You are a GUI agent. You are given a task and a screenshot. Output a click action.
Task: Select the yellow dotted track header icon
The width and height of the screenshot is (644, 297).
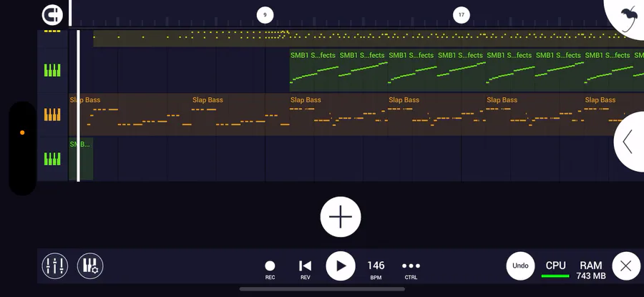[52, 31]
